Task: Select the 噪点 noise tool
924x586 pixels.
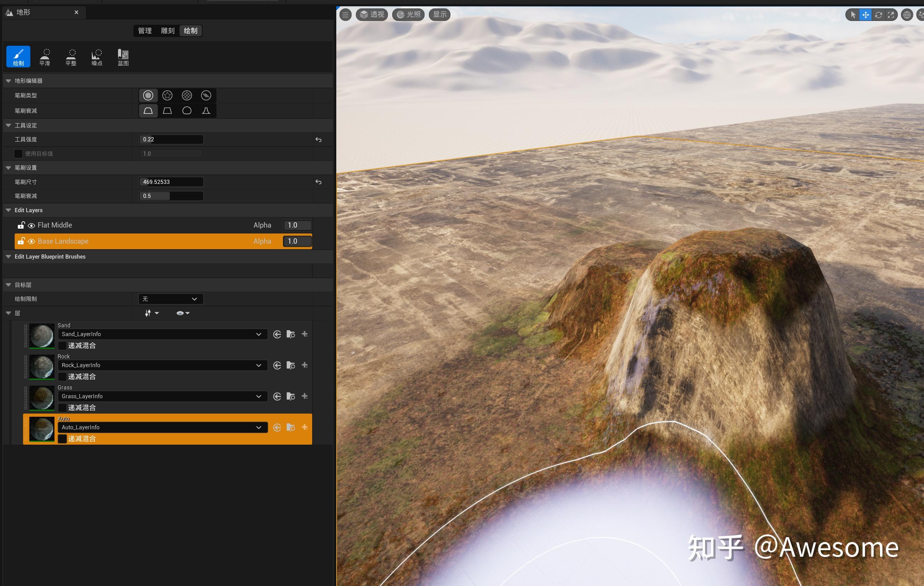Action: coord(97,57)
